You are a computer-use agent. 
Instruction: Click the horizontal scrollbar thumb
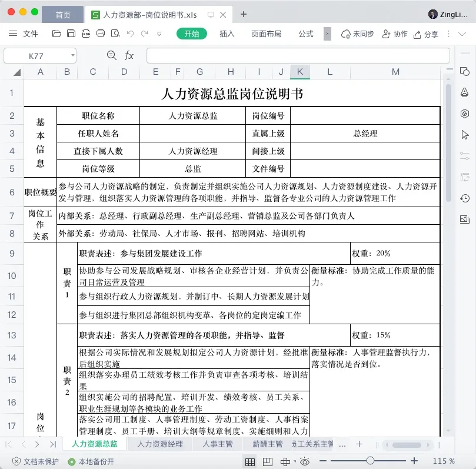coord(407,445)
